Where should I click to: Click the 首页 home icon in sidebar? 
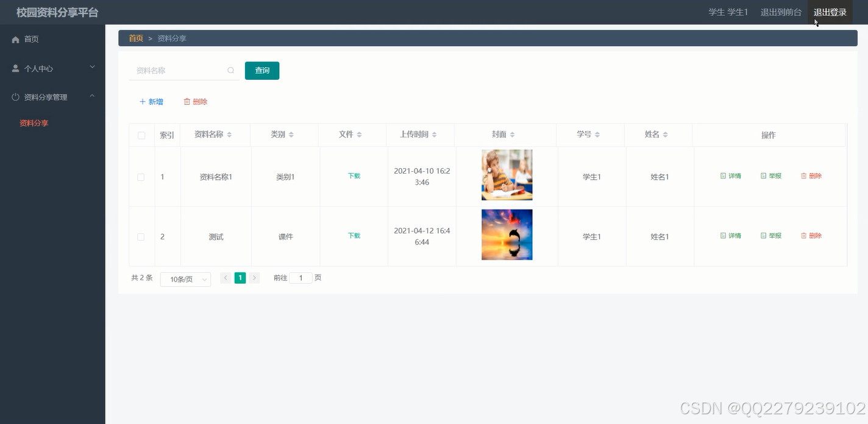coord(15,39)
